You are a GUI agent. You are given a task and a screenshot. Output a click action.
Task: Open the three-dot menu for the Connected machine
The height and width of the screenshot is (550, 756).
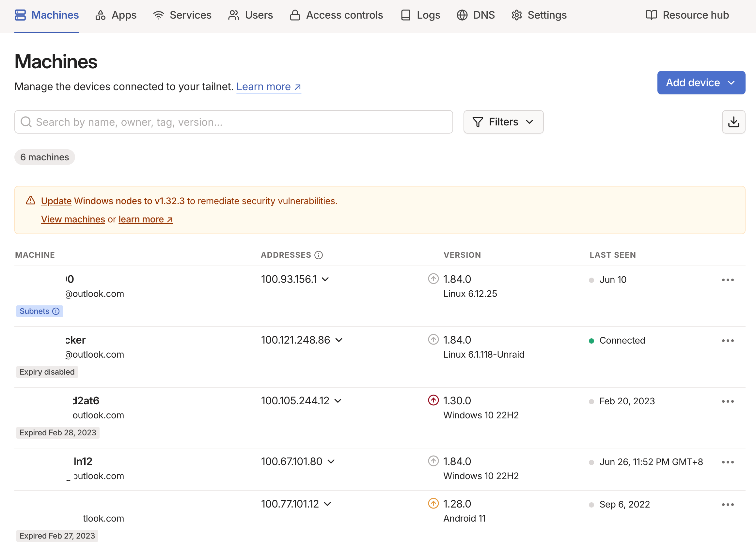click(727, 341)
